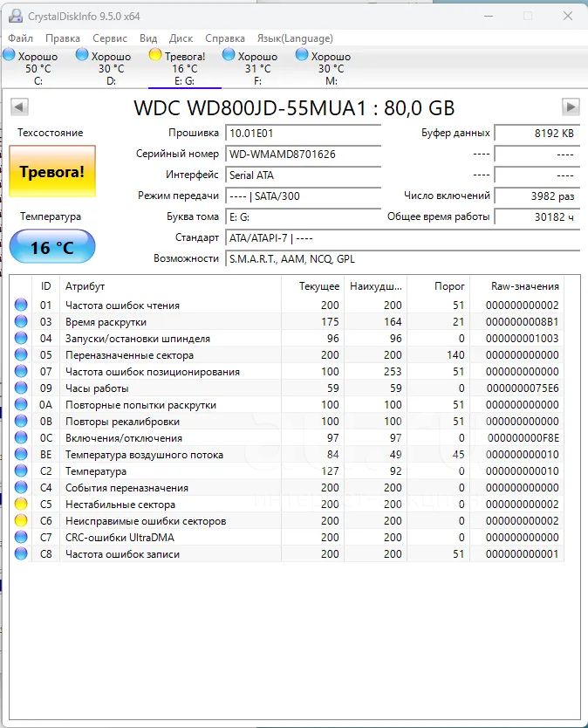Click blue status orb for attribute 01
588x728 pixels.
coord(21,305)
